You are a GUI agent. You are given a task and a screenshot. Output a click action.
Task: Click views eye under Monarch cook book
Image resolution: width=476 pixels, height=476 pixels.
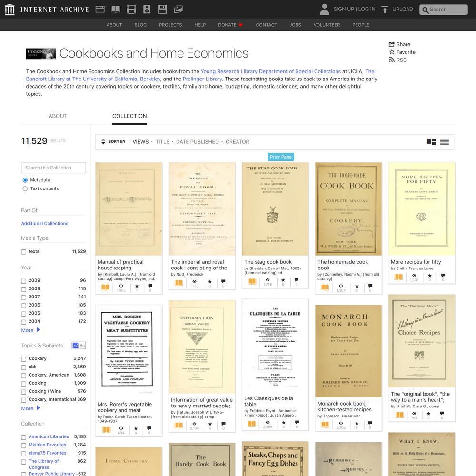pos(341,423)
